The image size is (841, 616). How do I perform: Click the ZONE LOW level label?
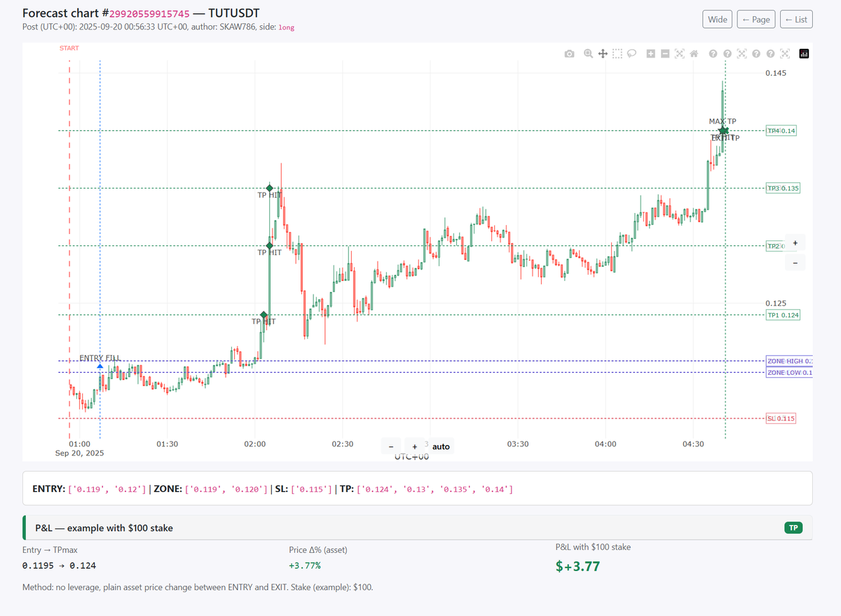pos(789,372)
